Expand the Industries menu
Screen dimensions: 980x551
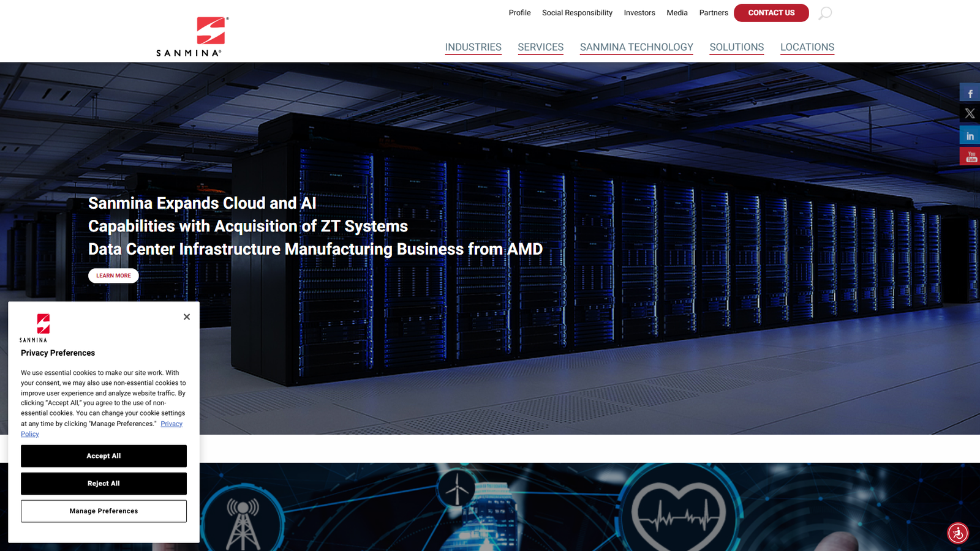tap(473, 47)
